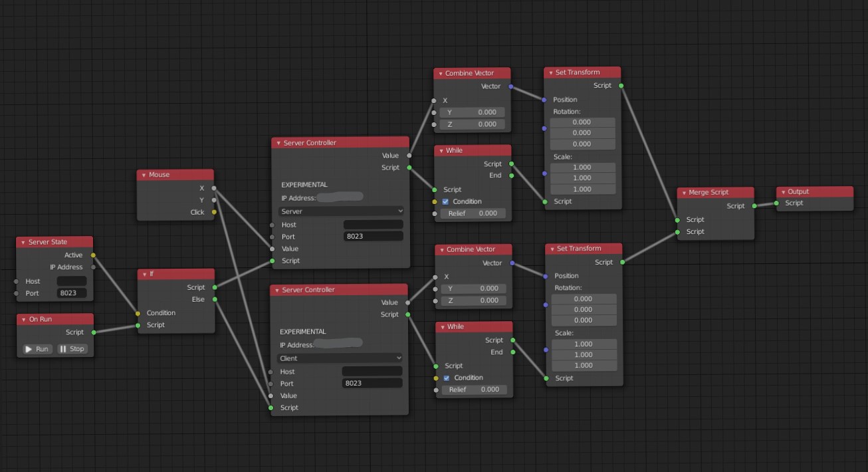Collapse the On Run node
Viewport: 868px width, 472px height.
(23, 319)
